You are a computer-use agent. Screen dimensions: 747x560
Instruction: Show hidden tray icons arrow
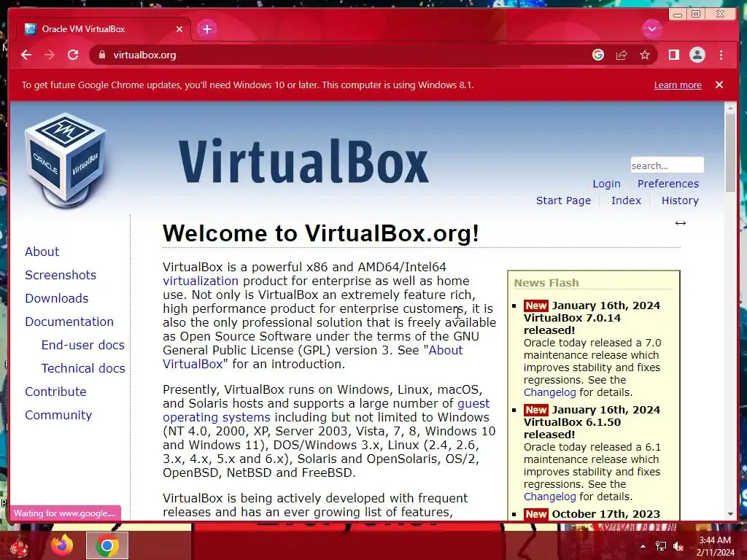[643, 546]
